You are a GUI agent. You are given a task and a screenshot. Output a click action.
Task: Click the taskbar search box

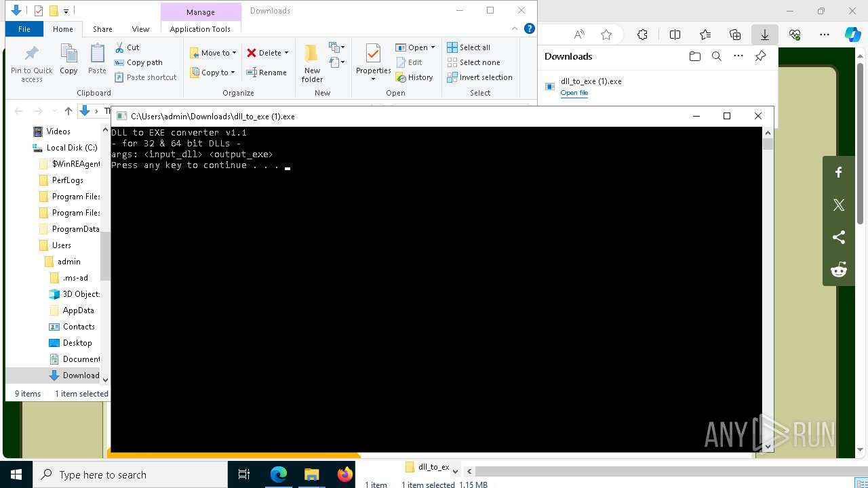(x=130, y=474)
